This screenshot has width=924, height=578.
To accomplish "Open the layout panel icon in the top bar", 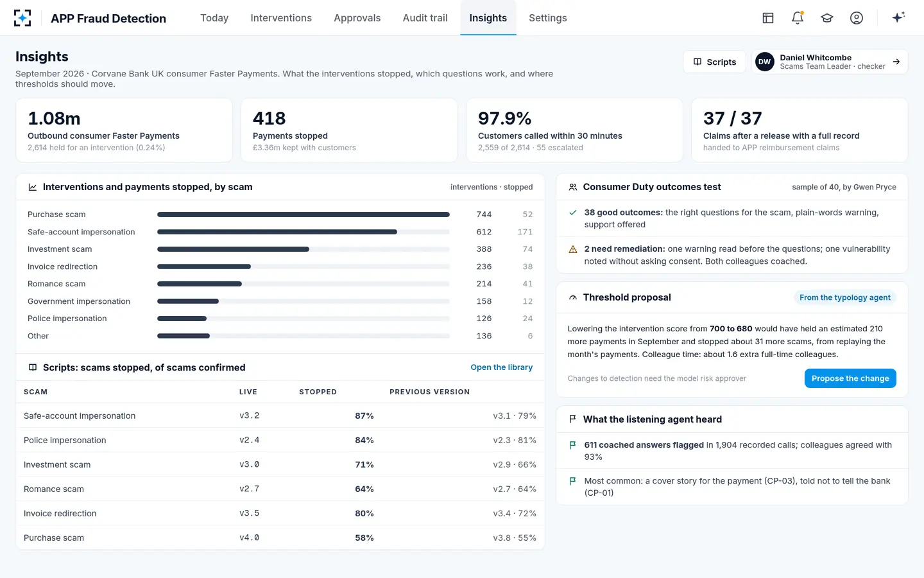I will click(x=768, y=18).
